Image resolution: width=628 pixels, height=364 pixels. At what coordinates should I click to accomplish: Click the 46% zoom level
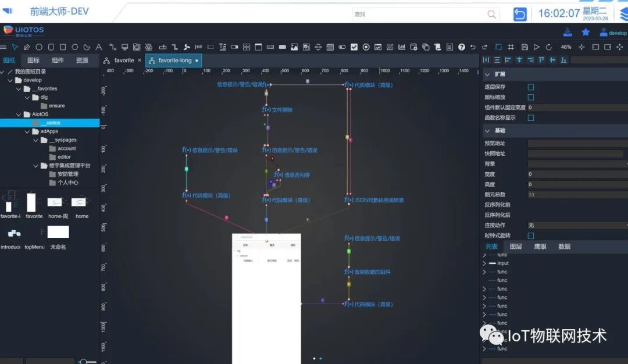click(x=566, y=47)
